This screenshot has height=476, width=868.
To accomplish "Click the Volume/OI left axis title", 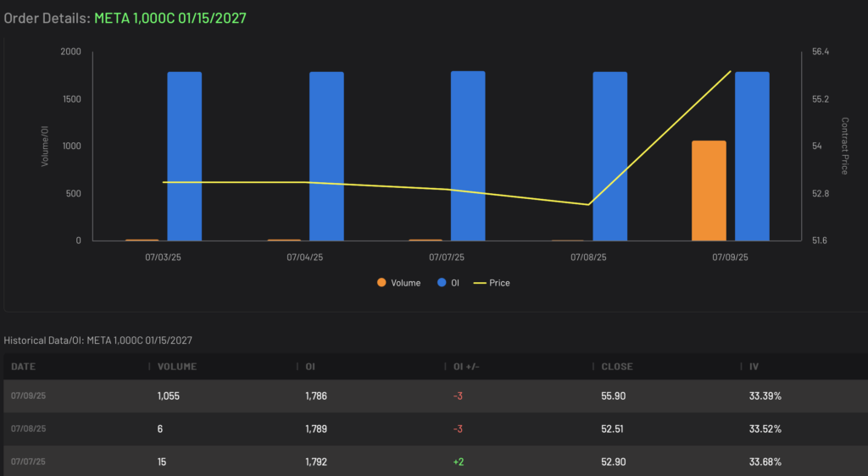I will pyautogui.click(x=45, y=146).
